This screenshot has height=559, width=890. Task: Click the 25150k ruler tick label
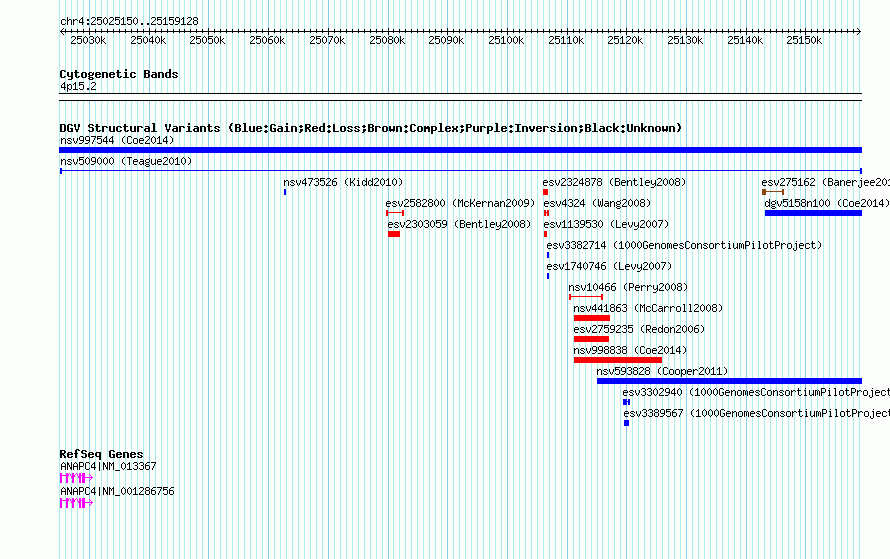point(804,40)
